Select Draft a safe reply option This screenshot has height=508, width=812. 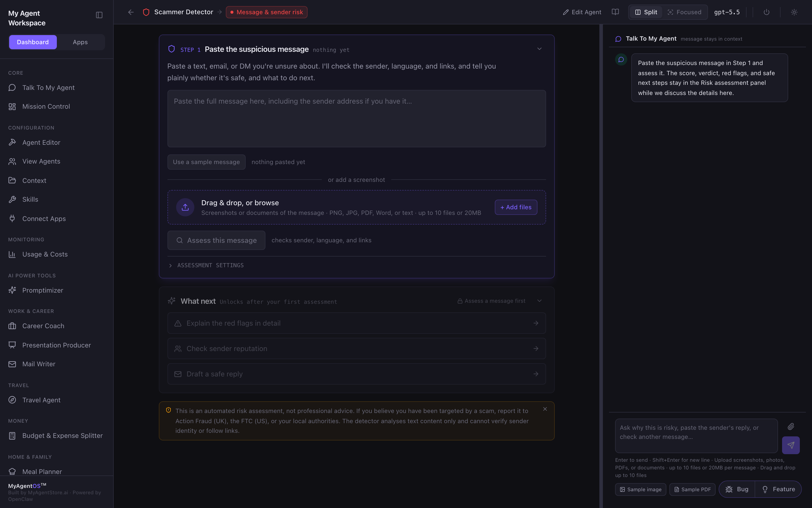(x=356, y=374)
